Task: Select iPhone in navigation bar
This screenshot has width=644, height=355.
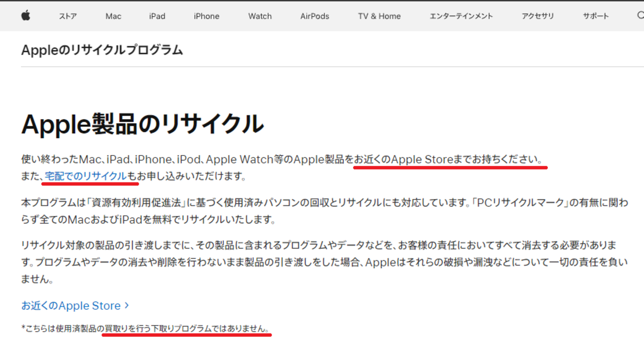Action: click(207, 16)
